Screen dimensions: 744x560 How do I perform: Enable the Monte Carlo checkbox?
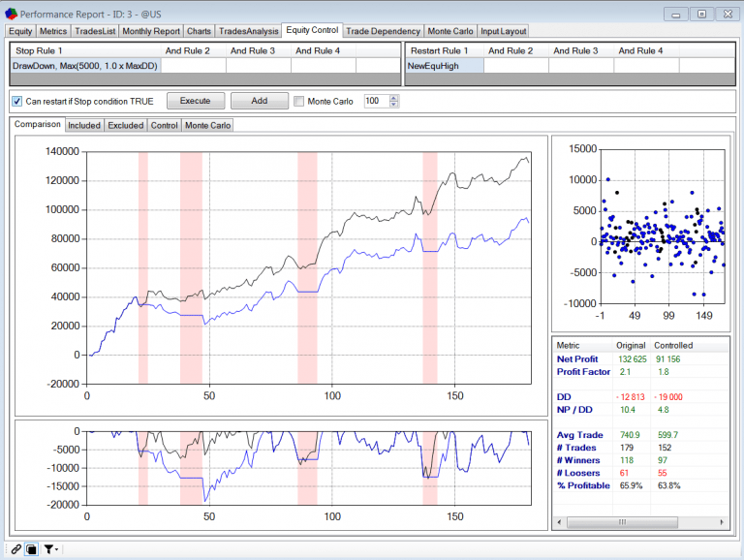click(299, 101)
